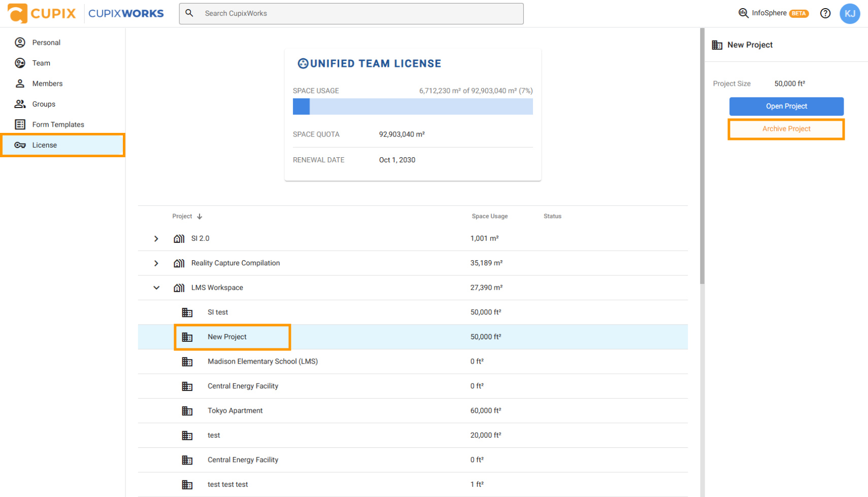Viewport: 868px width, 497px height.
Task: Click the "6,712,230 m² of 92,903,040 m² (7%)" text
Action: coord(476,91)
